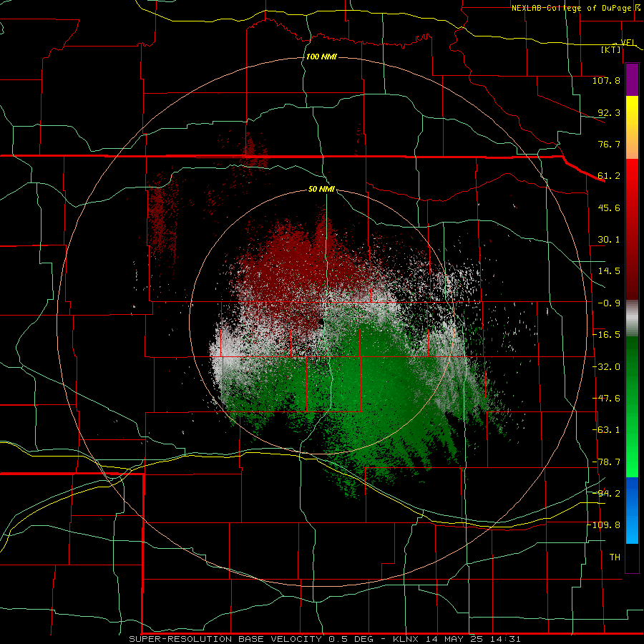644x644 pixels.
Task: Pick the blue segment of the color bar
Action: click(x=632, y=510)
